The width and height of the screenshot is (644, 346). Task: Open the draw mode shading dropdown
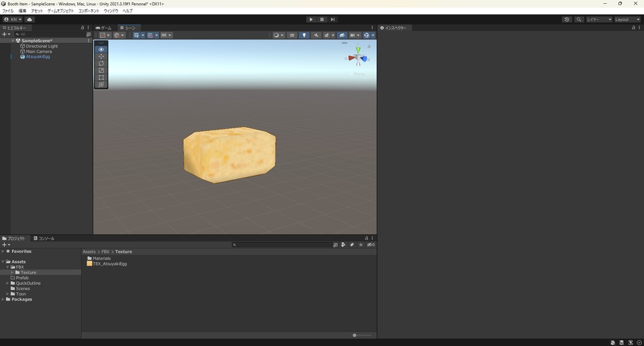pyautogui.click(x=279, y=35)
